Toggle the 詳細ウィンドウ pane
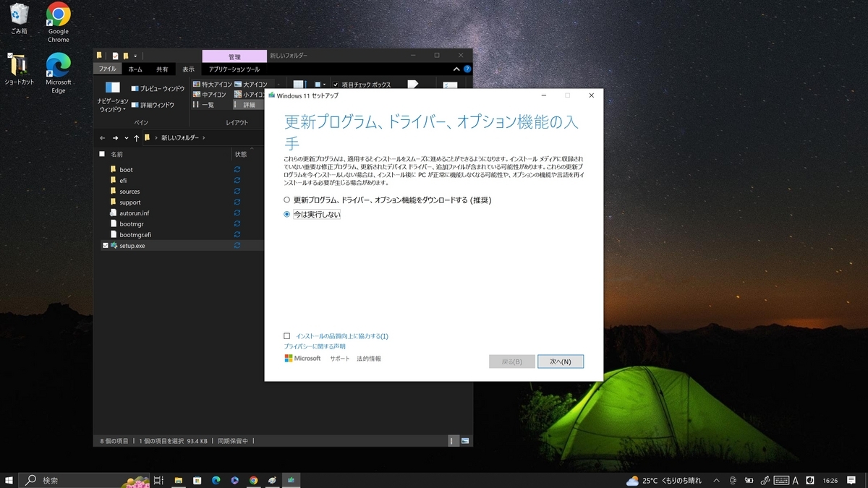The height and width of the screenshot is (488, 868). pyautogui.click(x=153, y=105)
